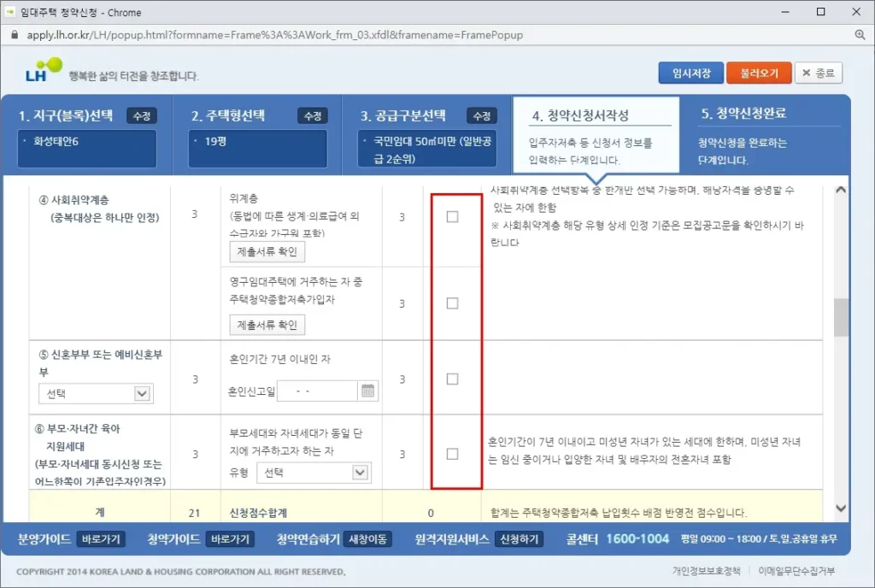Click the scrollbar down arrow
Image resolution: width=875 pixels, height=588 pixels.
pyautogui.click(x=841, y=509)
